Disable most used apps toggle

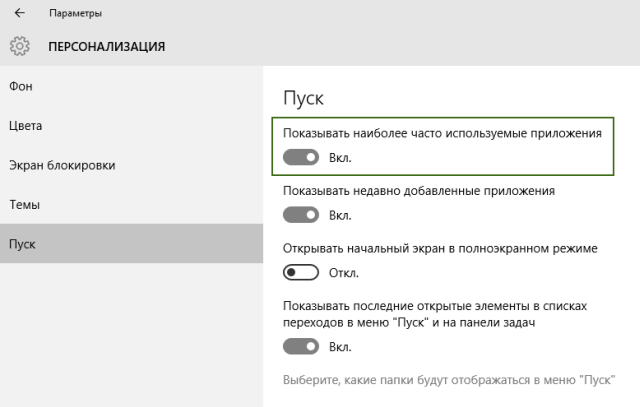coord(301,158)
